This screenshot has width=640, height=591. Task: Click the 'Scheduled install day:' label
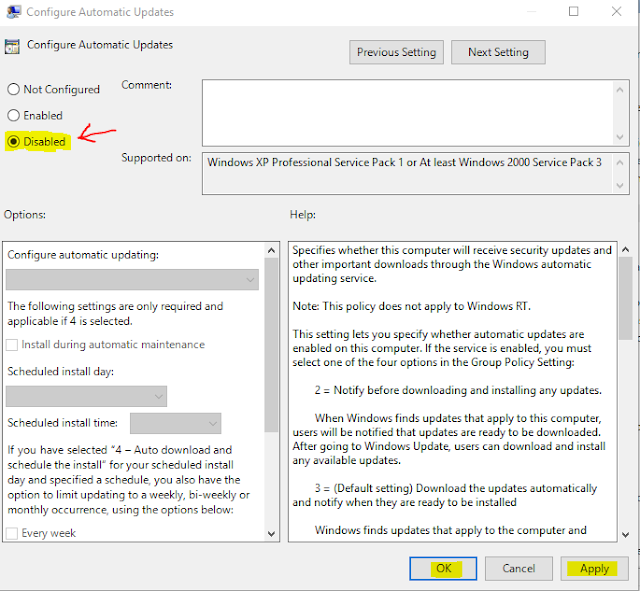[x=60, y=371]
